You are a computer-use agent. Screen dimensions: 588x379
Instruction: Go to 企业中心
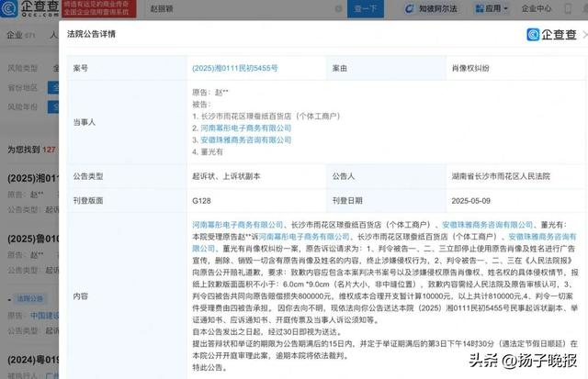[x=537, y=8]
